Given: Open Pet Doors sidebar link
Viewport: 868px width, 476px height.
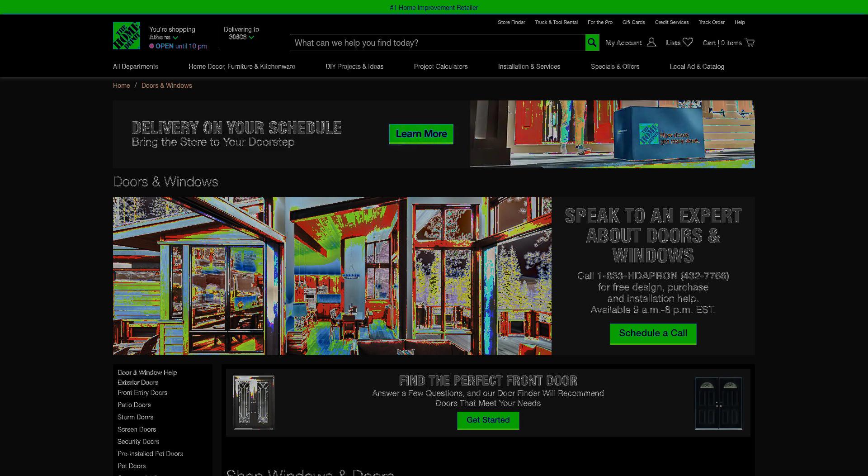Looking at the screenshot, I should (132, 466).
